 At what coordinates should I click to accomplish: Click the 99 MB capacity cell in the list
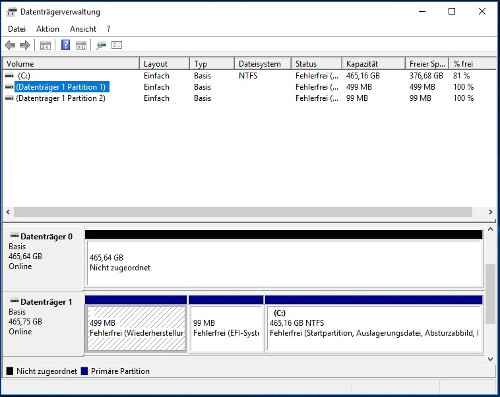357,98
